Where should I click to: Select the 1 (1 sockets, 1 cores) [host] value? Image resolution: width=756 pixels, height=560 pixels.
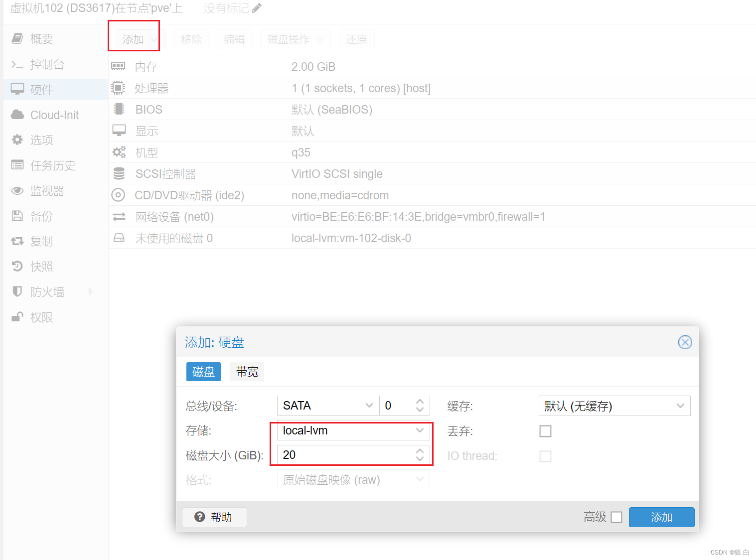click(x=361, y=88)
